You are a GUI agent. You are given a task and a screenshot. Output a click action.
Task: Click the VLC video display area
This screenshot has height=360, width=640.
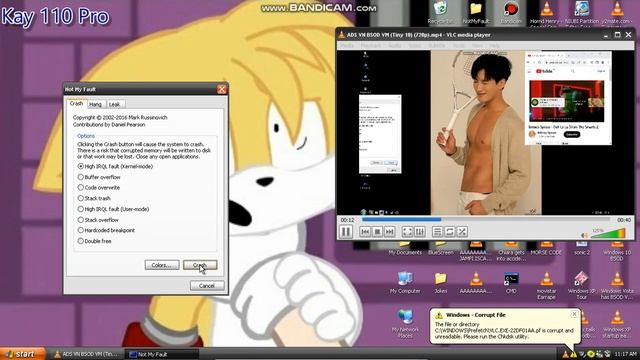coord(486,132)
